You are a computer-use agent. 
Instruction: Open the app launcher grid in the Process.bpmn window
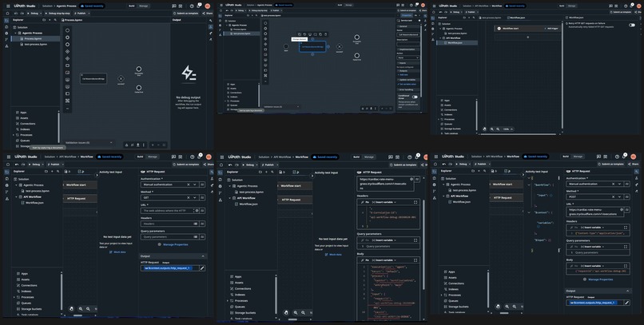pyautogui.click(x=8, y=6)
